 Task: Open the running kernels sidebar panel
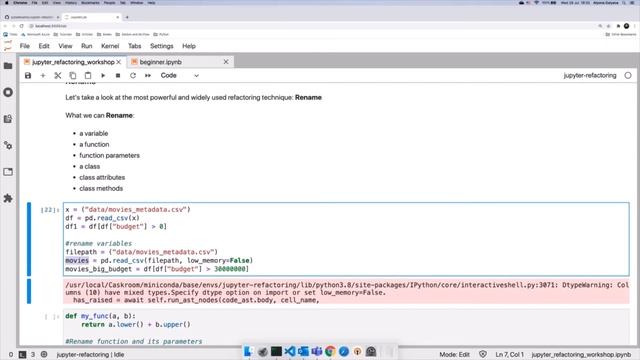pos(8,92)
